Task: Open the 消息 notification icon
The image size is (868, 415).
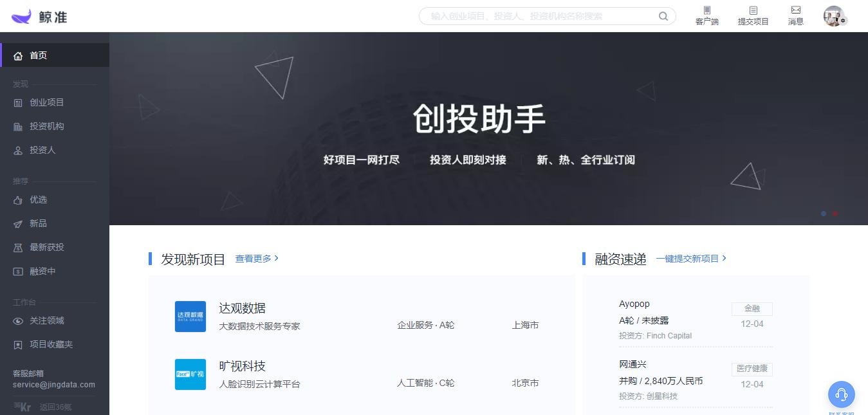Action: 795,15
